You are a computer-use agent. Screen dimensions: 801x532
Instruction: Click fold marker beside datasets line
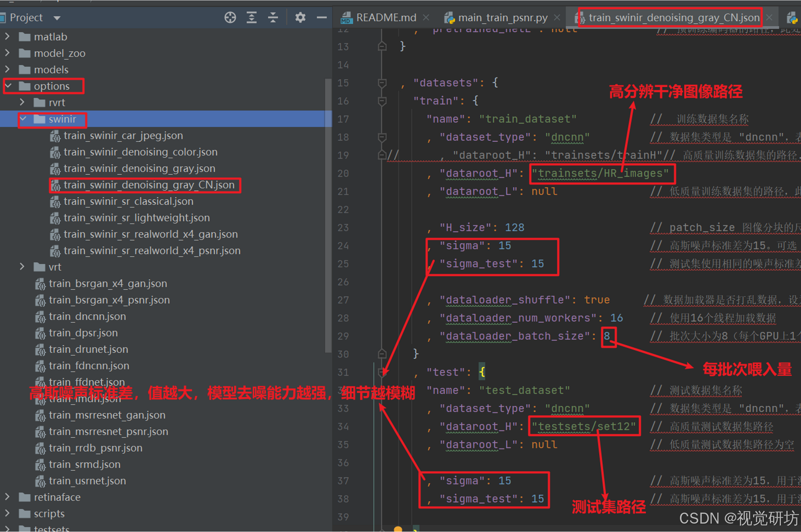382,83
